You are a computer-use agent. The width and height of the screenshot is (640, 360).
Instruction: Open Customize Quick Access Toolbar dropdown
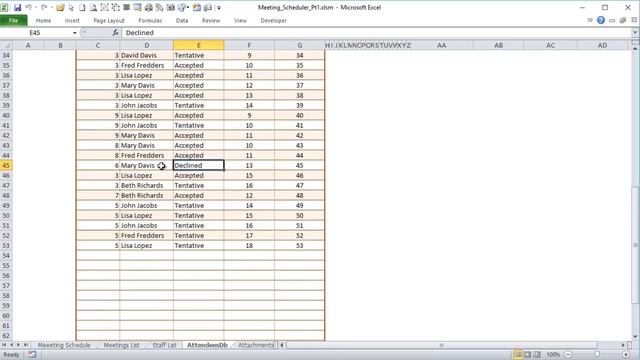pyautogui.click(x=219, y=8)
